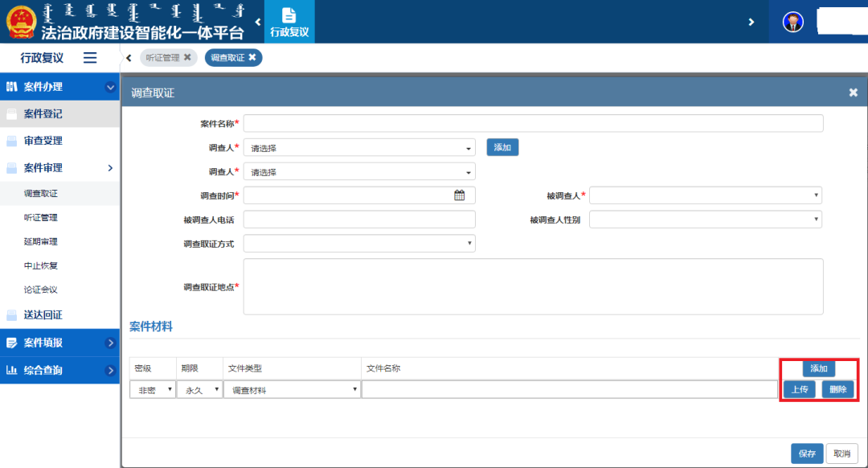Click the left arrow beside the 行政复议 module
This screenshot has height=468, width=868.
258,23
